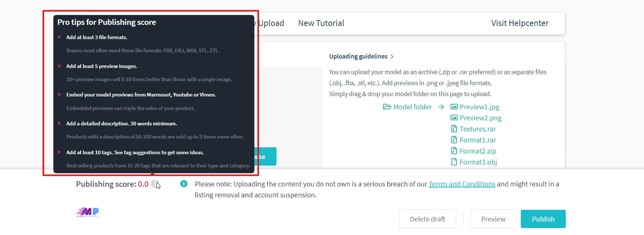Click the Preview1.jpg image icon
This screenshot has width=644, height=235.
point(454,107)
